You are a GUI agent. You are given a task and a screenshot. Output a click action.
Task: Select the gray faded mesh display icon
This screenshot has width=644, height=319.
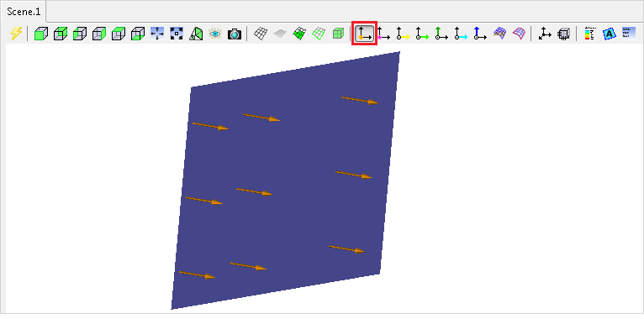click(x=280, y=34)
